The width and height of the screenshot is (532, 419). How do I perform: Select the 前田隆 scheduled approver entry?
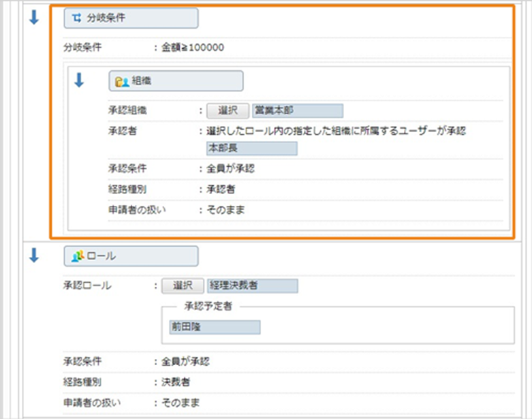(214, 327)
